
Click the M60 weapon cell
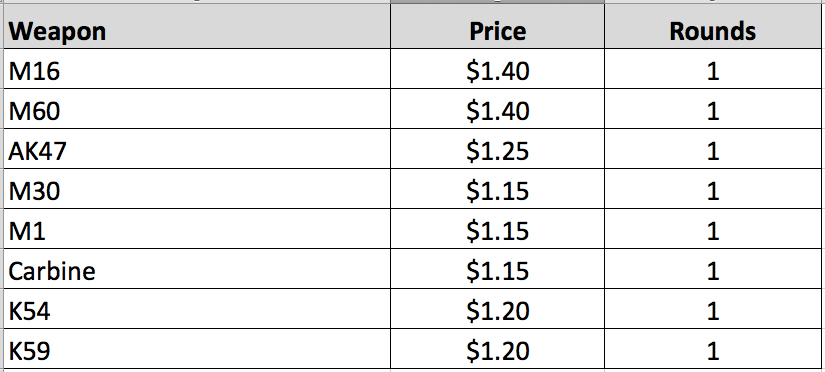[x=197, y=109]
